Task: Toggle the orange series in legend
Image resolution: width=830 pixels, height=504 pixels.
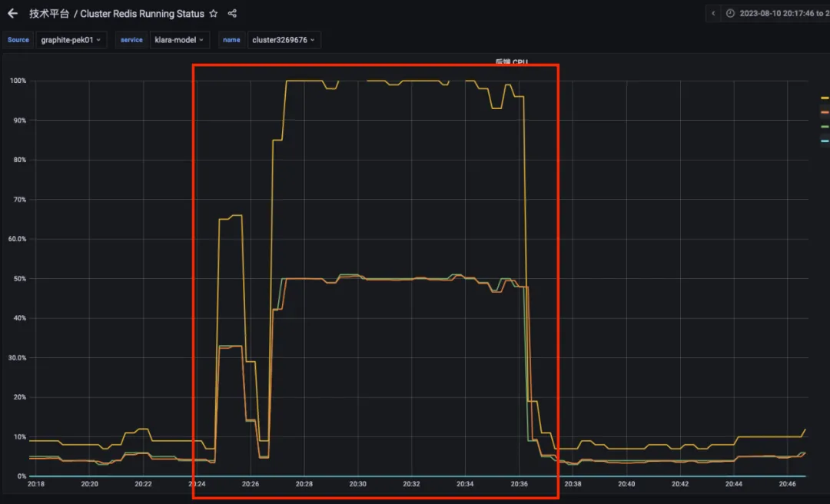Action: (825, 112)
